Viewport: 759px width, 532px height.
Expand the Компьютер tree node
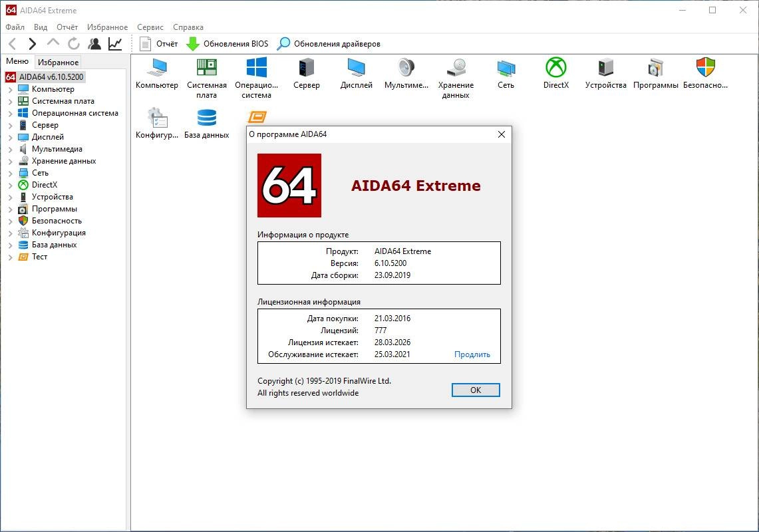[x=10, y=90]
